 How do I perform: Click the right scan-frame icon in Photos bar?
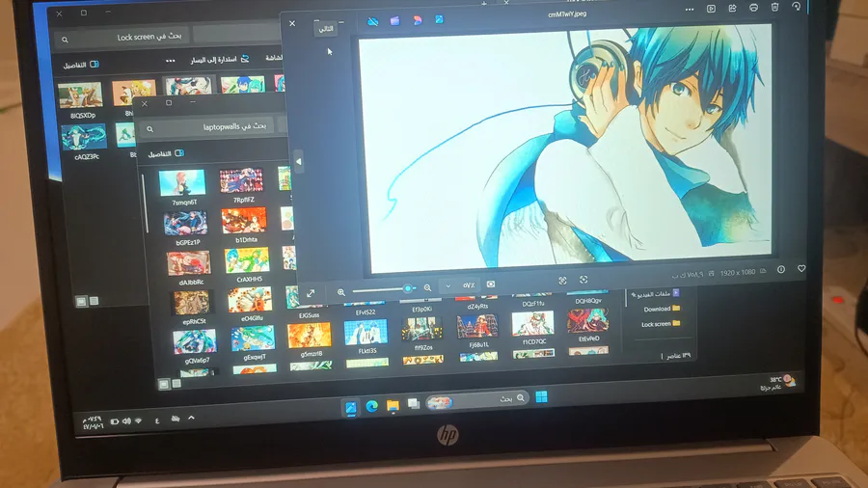pos(583,280)
